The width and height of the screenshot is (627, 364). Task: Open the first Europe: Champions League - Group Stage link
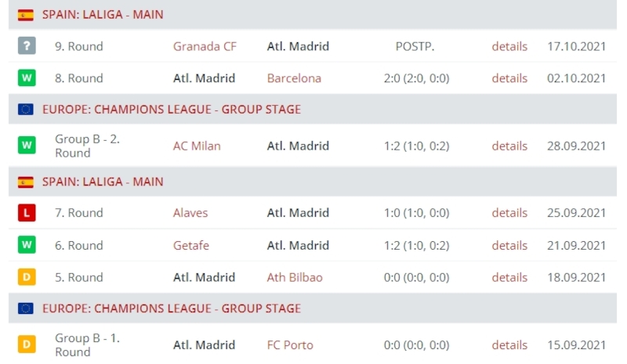coord(172,109)
